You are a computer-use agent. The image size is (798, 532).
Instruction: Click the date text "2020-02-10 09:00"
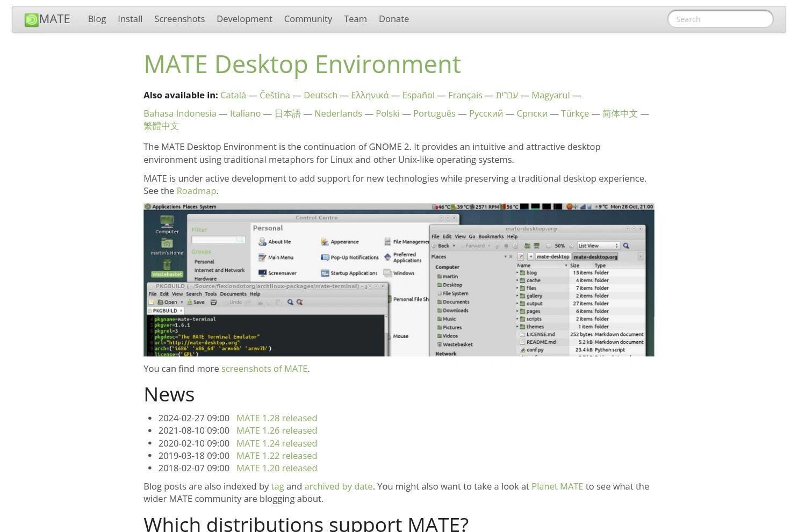(x=193, y=443)
